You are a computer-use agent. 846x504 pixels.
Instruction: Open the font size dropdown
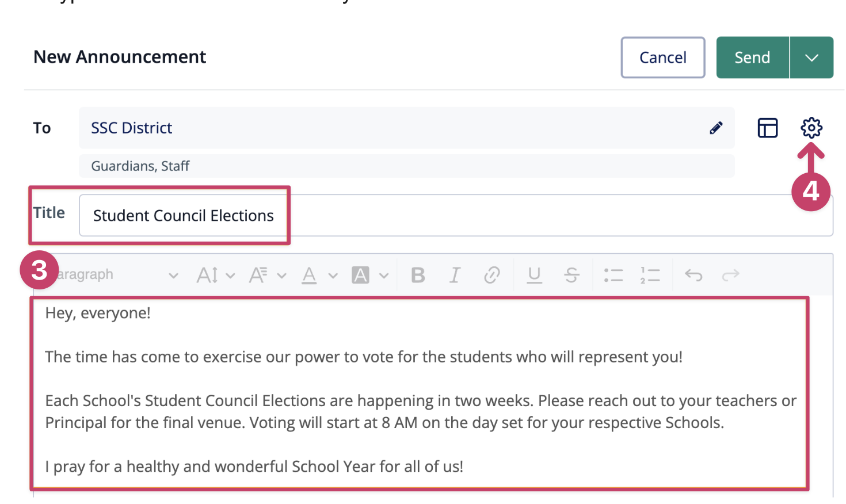click(x=216, y=275)
